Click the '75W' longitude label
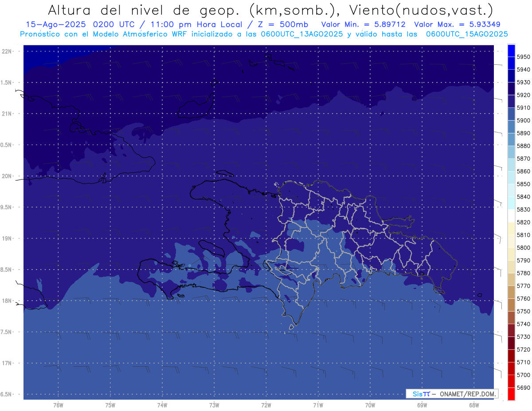The image size is (532, 411). pyautogui.click(x=110, y=405)
